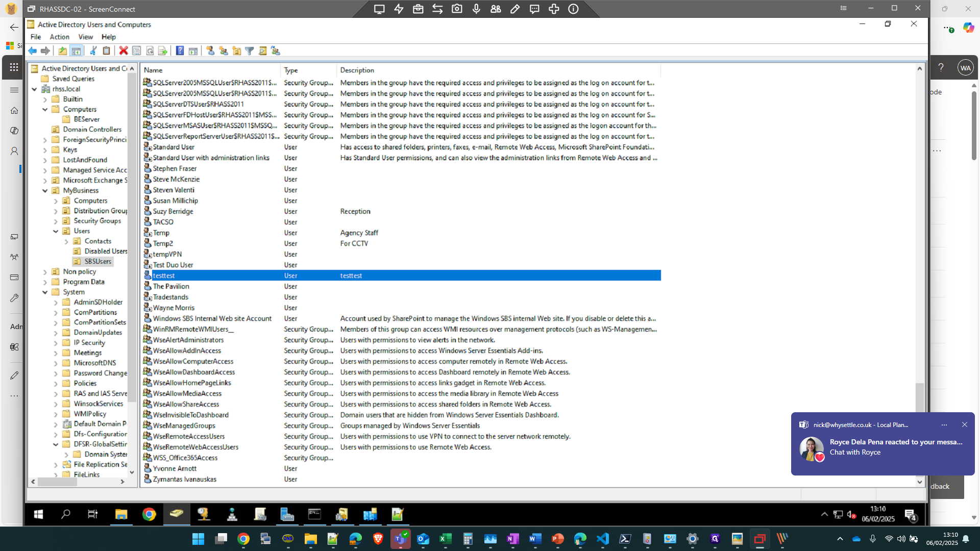980x551 pixels.
Task: Open the View menu
Action: [85, 37]
